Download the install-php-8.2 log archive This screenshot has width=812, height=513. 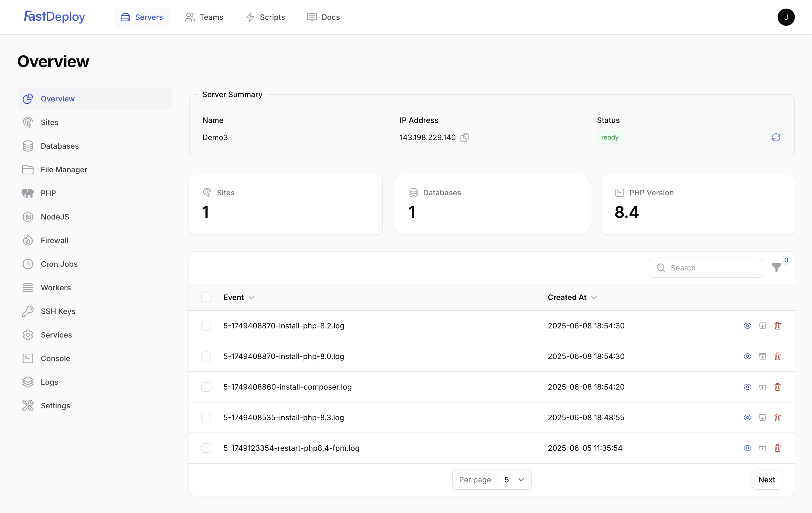(763, 326)
